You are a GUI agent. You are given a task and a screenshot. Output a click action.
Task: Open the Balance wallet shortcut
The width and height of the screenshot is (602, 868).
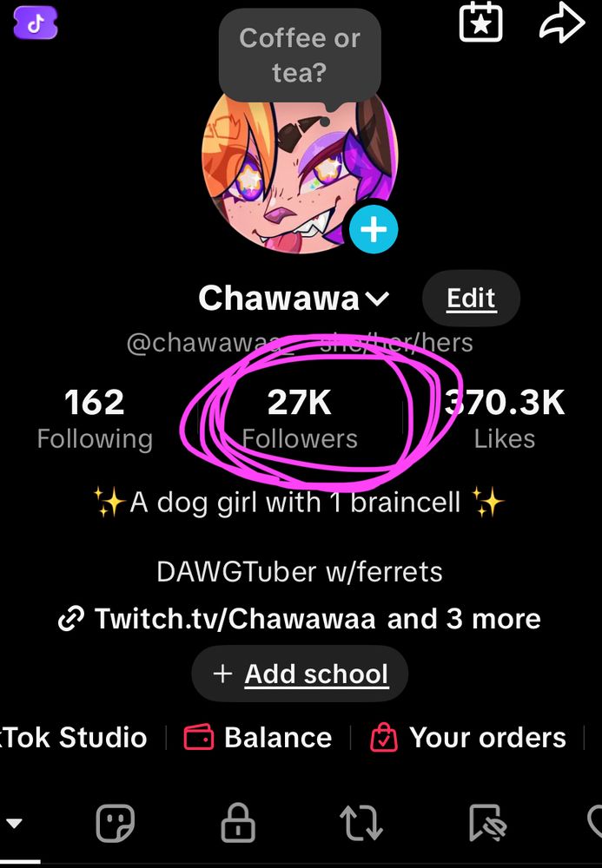257,737
